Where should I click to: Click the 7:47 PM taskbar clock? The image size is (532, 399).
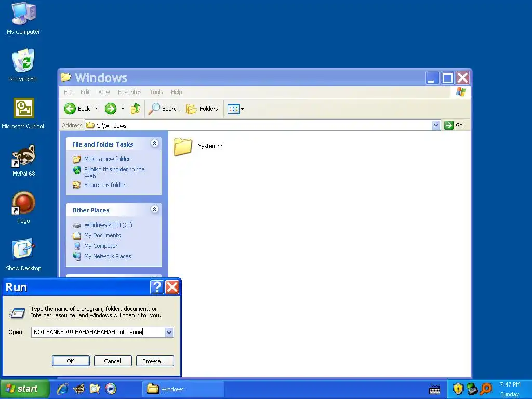point(510,384)
